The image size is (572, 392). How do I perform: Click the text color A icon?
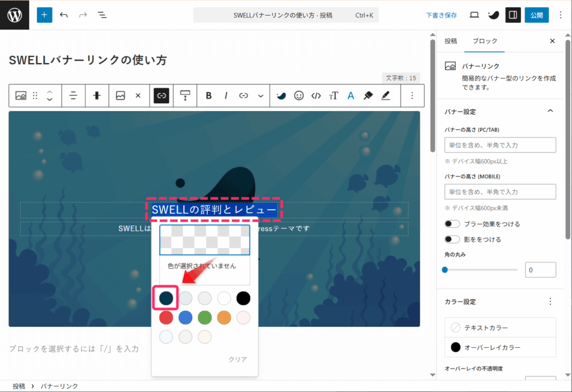coord(351,95)
